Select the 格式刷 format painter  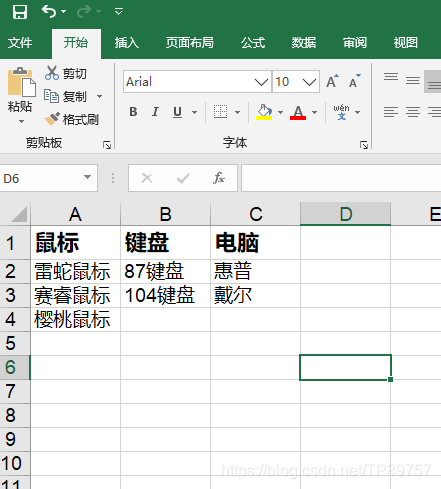[72, 119]
